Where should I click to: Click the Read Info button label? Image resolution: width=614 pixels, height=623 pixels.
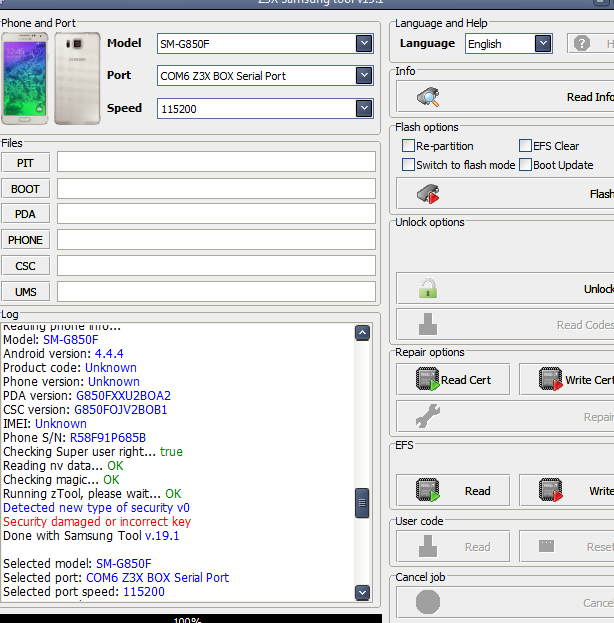coord(590,97)
